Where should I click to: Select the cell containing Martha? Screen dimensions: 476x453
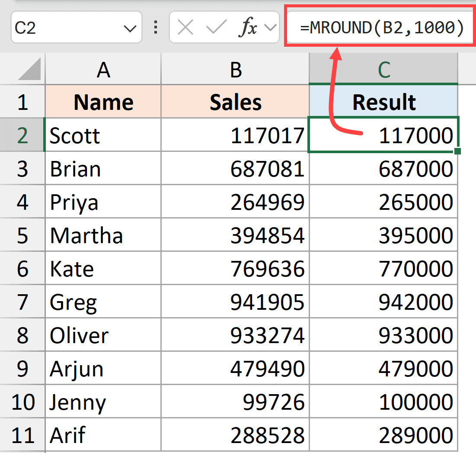103,236
